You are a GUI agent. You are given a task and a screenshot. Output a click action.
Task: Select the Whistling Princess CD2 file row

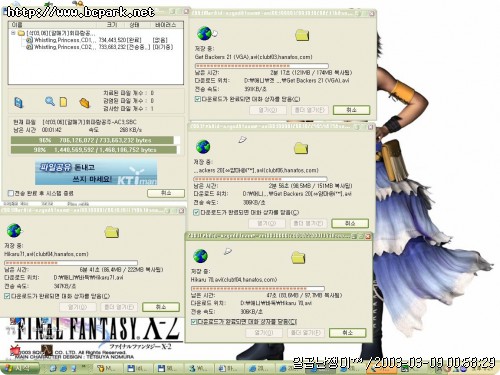point(99,47)
